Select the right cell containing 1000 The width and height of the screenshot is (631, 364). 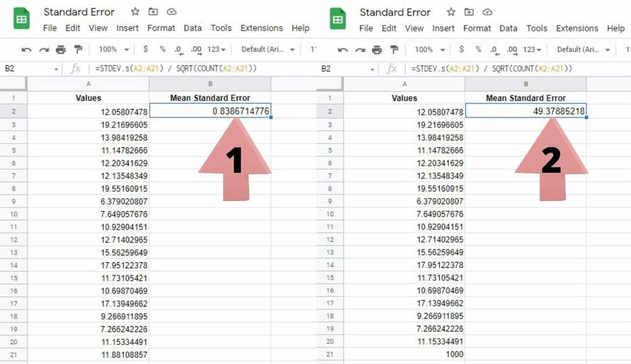click(404, 354)
